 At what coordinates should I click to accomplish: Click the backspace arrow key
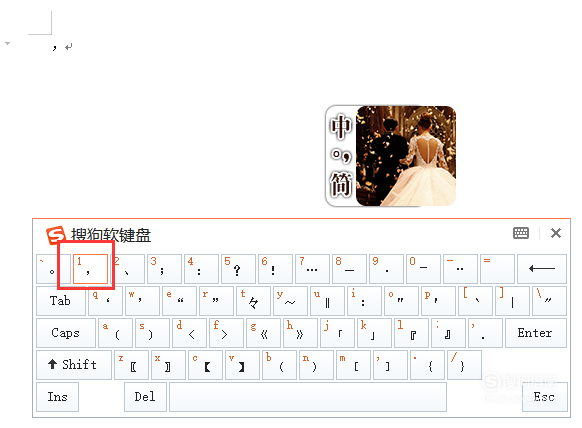pyautogui.click(x=542, y=268)
